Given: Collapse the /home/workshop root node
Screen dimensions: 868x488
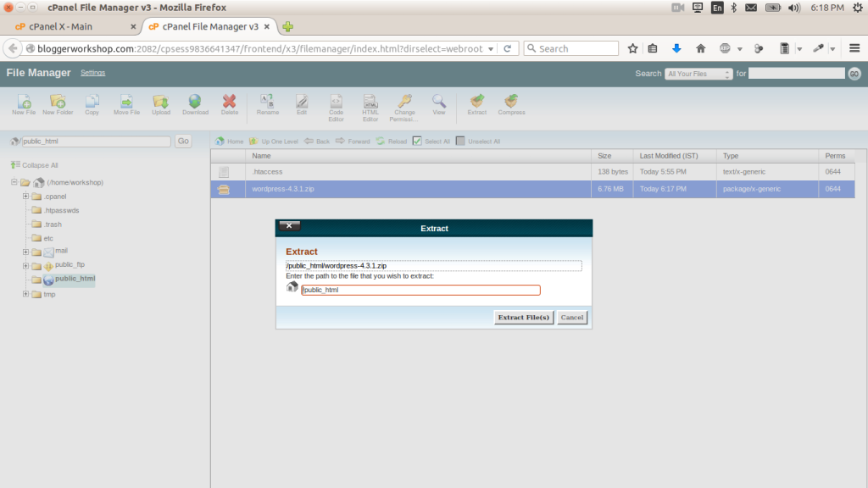Looking at the screenshot, I should tap(14, 181).
